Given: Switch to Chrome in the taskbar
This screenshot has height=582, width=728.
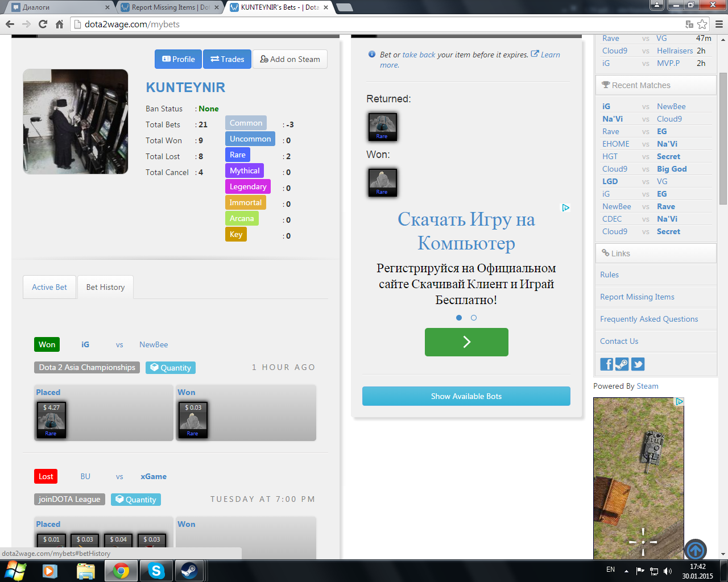Looking at the screenshot, I should coord(121,571).
